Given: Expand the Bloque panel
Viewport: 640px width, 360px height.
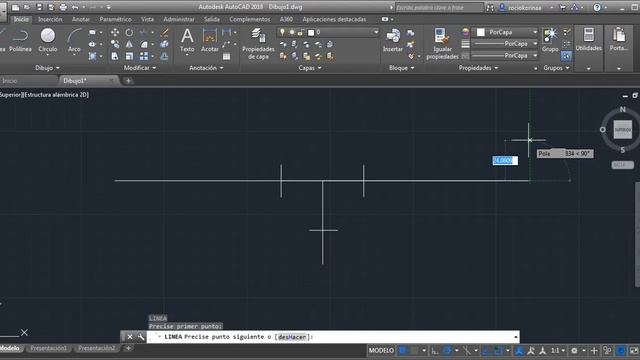Looking at the screenshot, I should [x=401, y=68].
